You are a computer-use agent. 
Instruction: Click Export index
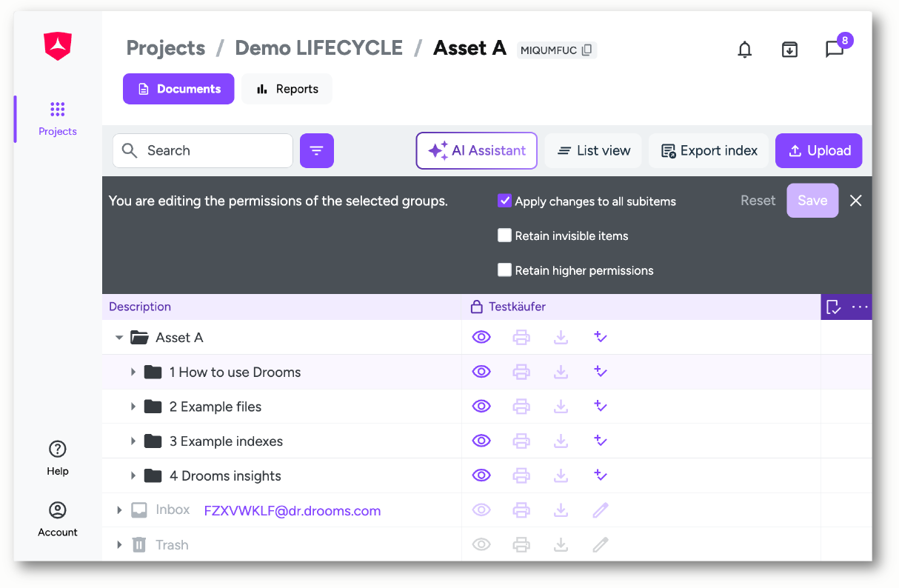click(x=709, y=150)
